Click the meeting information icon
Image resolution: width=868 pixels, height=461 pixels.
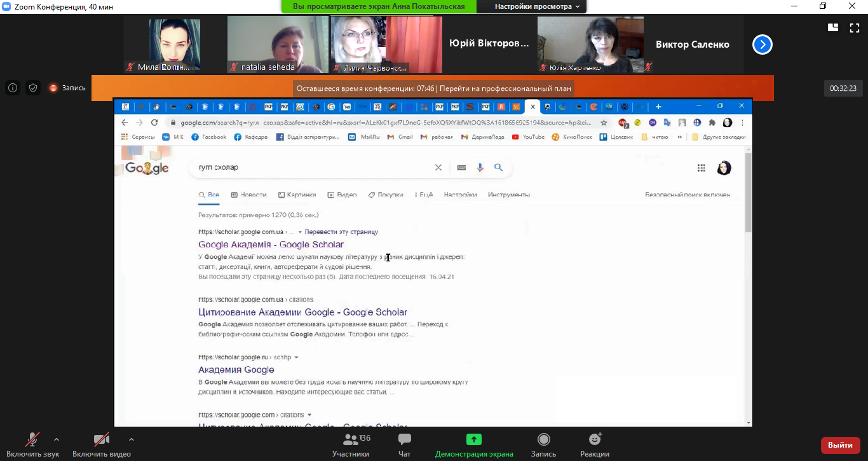coord(13,88)
